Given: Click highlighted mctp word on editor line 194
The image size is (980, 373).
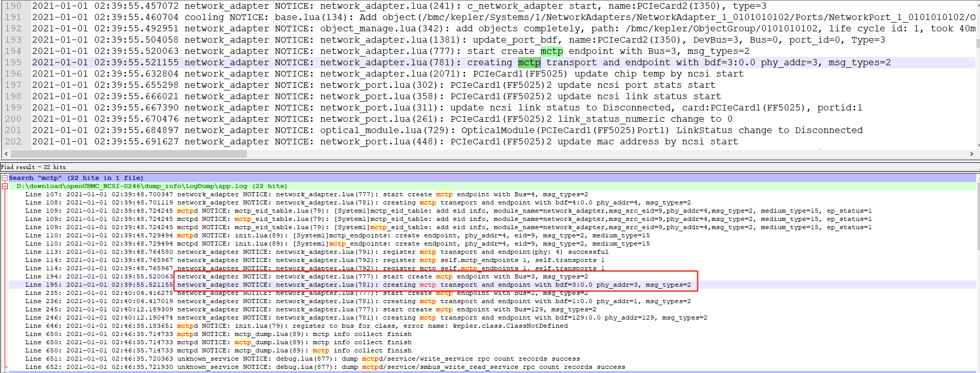Looking at the screenshot, I should pos(551,51).
